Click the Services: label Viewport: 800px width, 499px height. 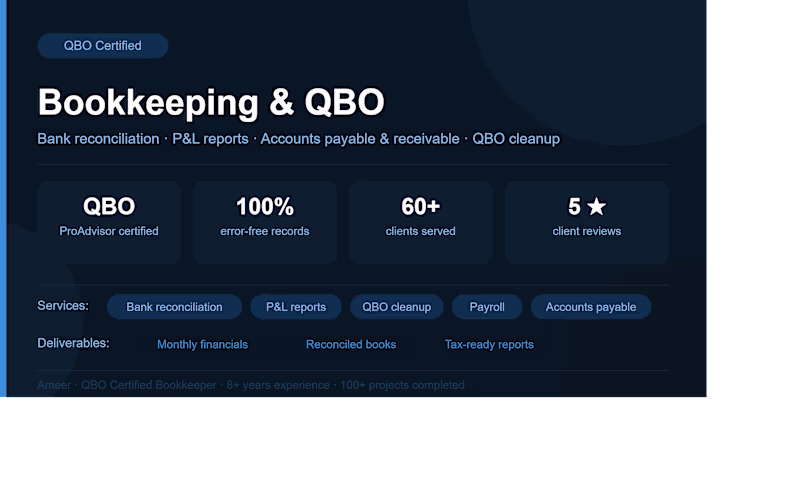coord(63,306)
